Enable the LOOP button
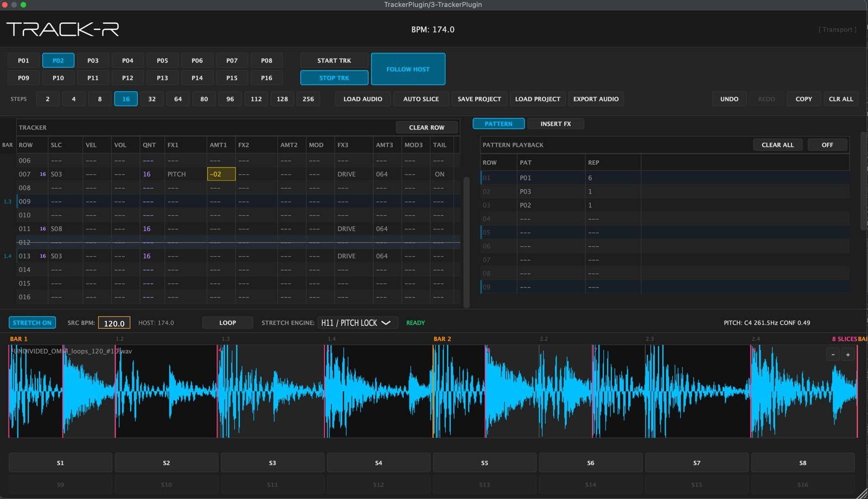868x499 pixels. pyautogui.click(x=227, y=323)
